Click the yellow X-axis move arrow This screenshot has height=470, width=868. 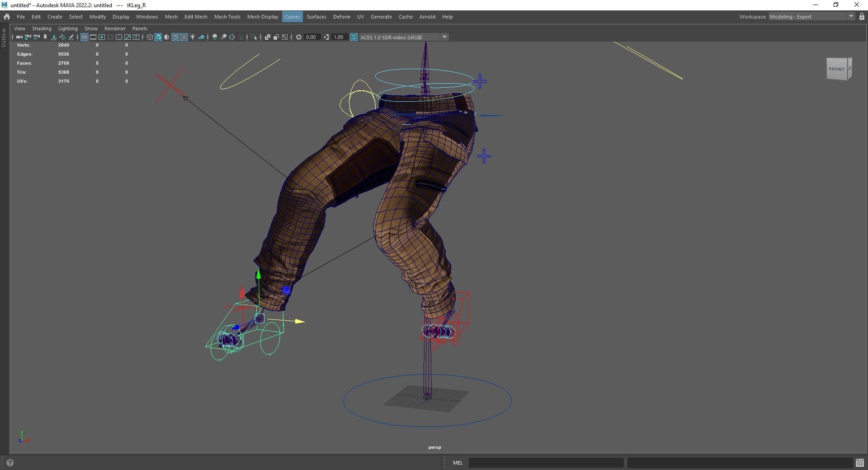pyautogui.click(x=300, y=321)
